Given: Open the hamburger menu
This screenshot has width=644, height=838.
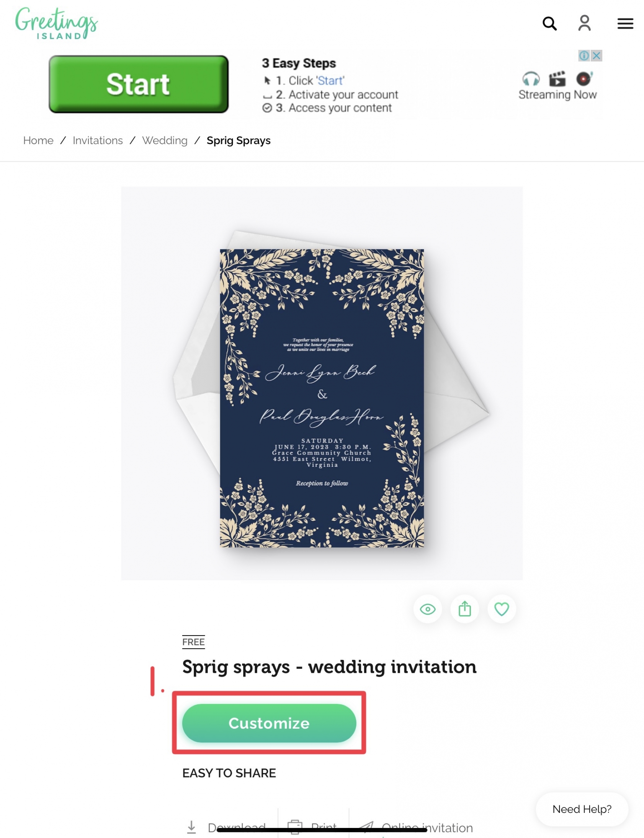Looking at the screenshot, I should [x=625, y=23].
